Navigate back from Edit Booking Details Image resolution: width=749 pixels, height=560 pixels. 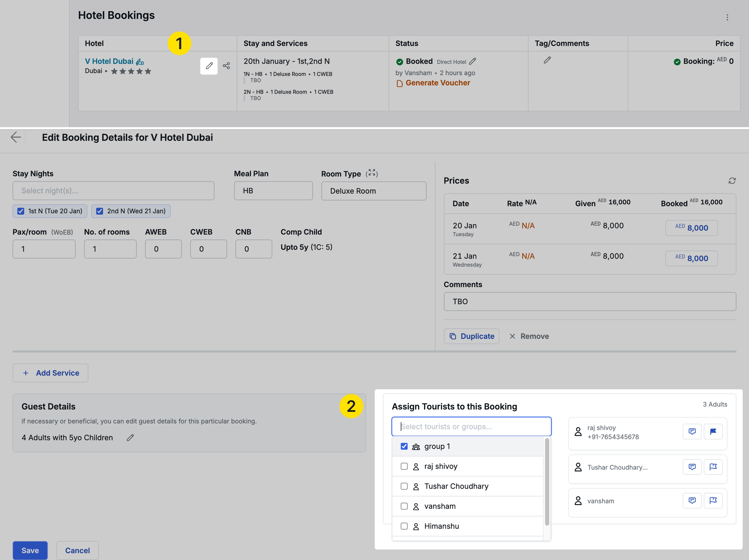pos(16,137)
